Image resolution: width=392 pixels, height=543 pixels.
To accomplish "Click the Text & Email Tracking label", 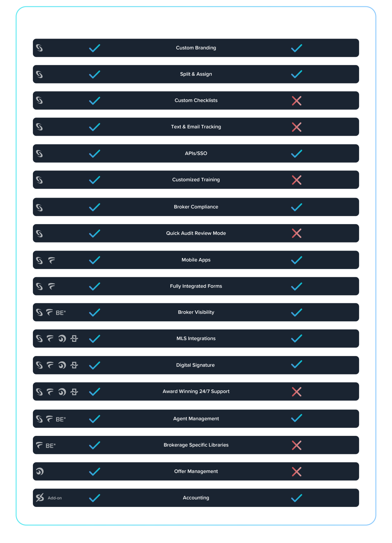I will tap(196, 127).
